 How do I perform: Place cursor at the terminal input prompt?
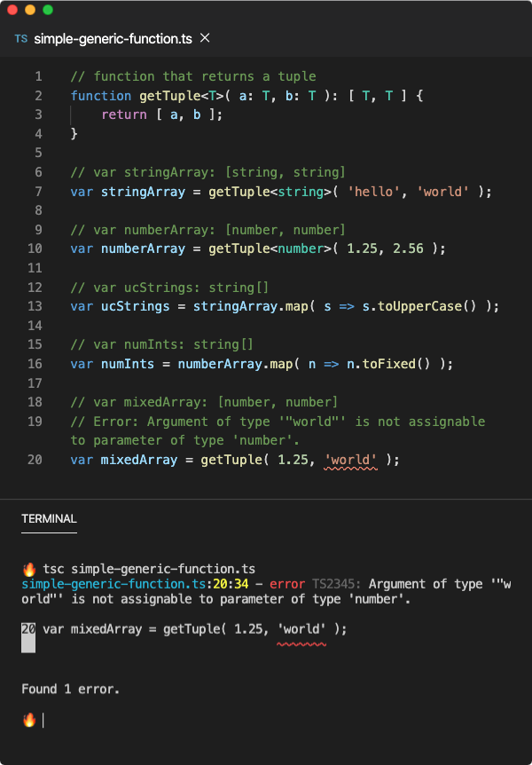point(43,720)
